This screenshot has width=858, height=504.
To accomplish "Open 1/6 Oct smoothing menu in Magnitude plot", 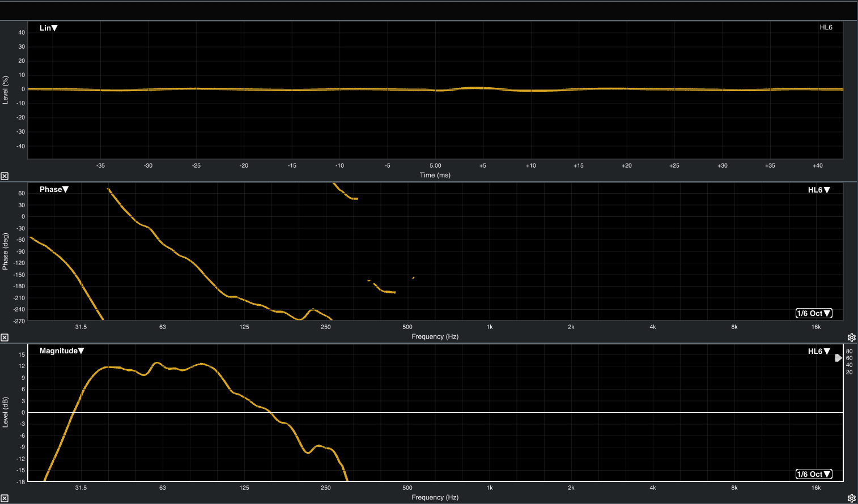I will click(x=814, y=474).
